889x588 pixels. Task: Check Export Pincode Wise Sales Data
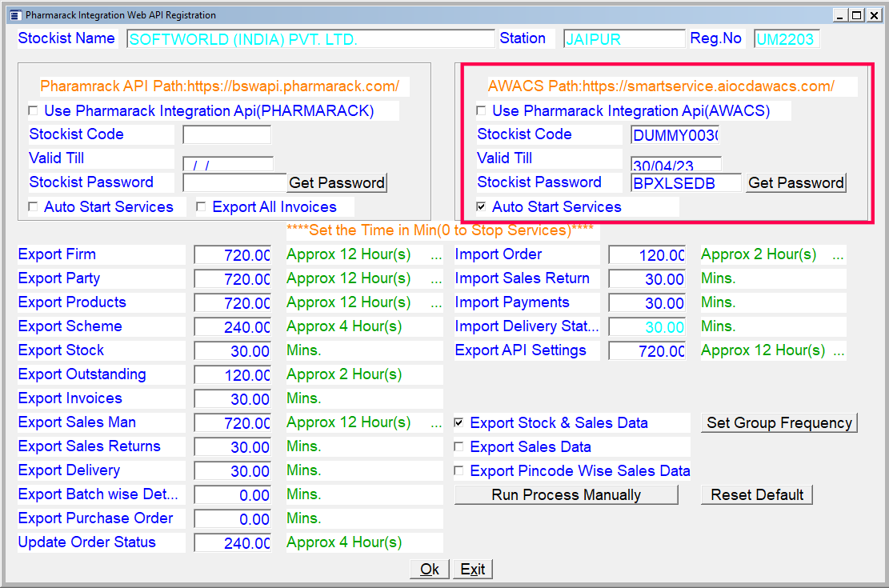click(459, 470)
